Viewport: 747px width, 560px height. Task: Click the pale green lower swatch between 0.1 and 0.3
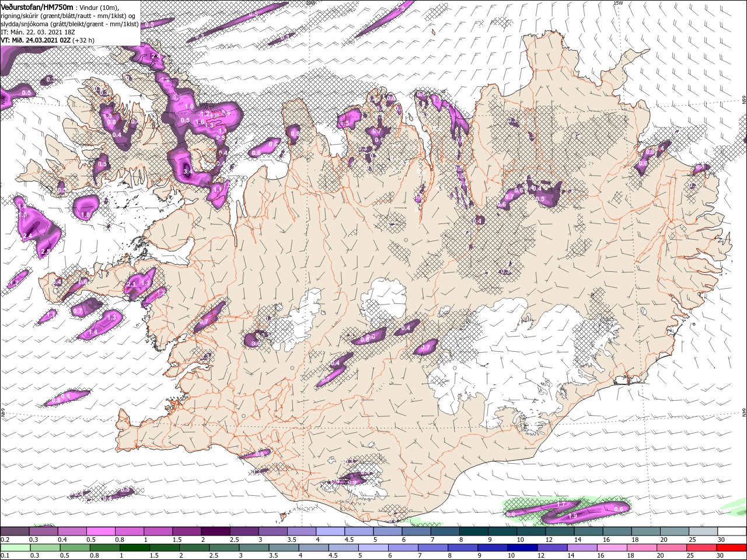[15, 548]
